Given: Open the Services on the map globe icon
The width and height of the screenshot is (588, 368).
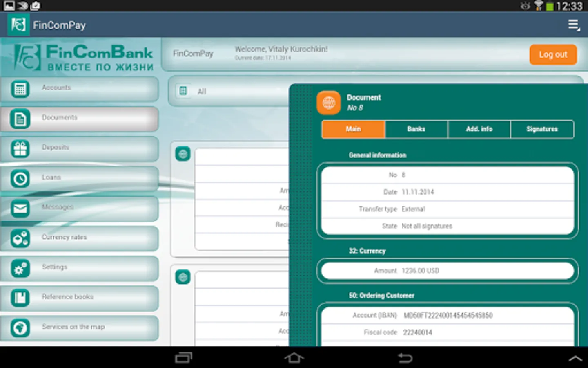Looking at the screenshot, I should [20, 328].
